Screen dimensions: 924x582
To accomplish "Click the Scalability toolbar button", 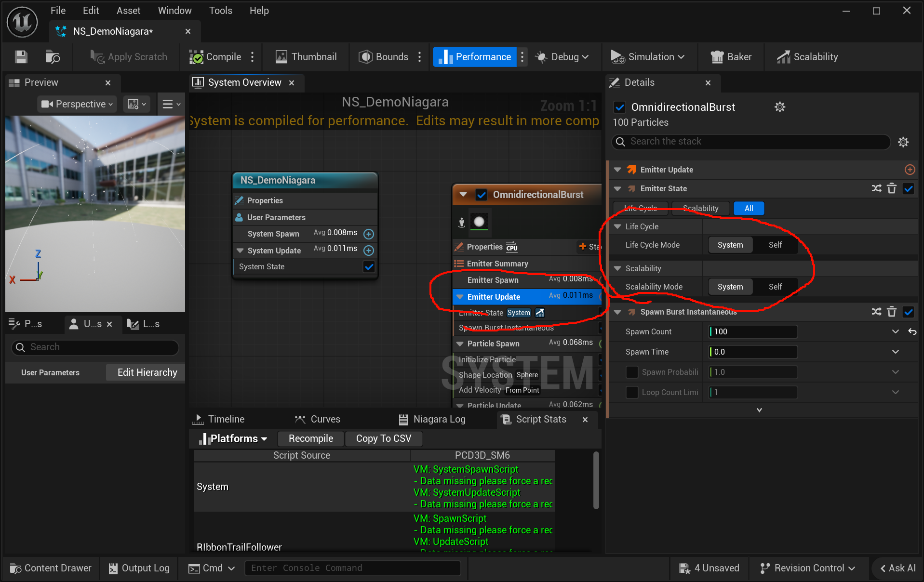I will coord(807,57).
